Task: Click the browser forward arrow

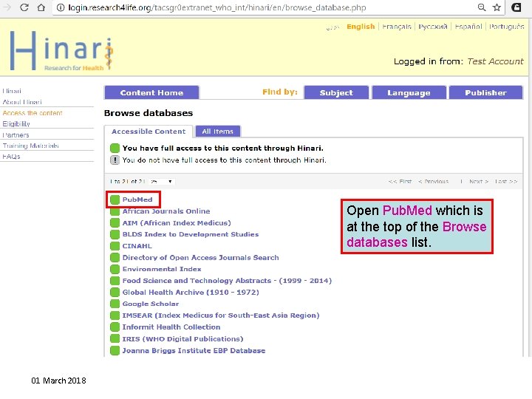Action: pos(7,7)
